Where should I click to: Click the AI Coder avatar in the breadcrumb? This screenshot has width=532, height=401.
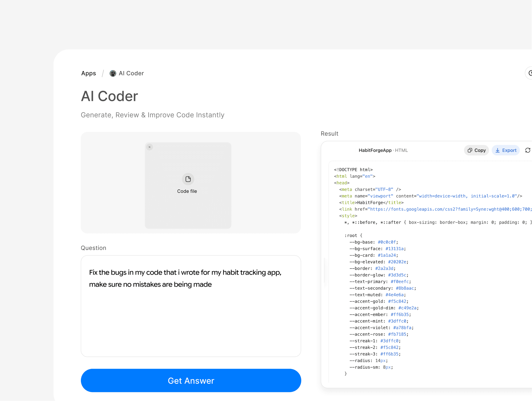[113, 73]
